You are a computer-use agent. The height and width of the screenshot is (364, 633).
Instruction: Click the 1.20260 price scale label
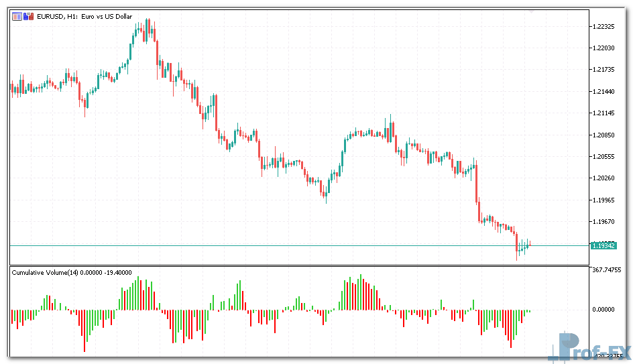603,178
